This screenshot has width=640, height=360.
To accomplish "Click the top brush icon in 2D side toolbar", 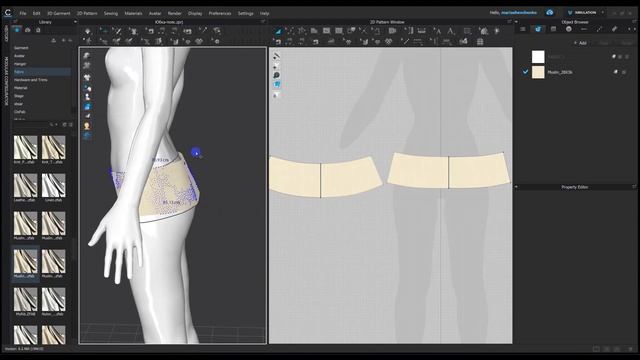I will tap(276, 56).
